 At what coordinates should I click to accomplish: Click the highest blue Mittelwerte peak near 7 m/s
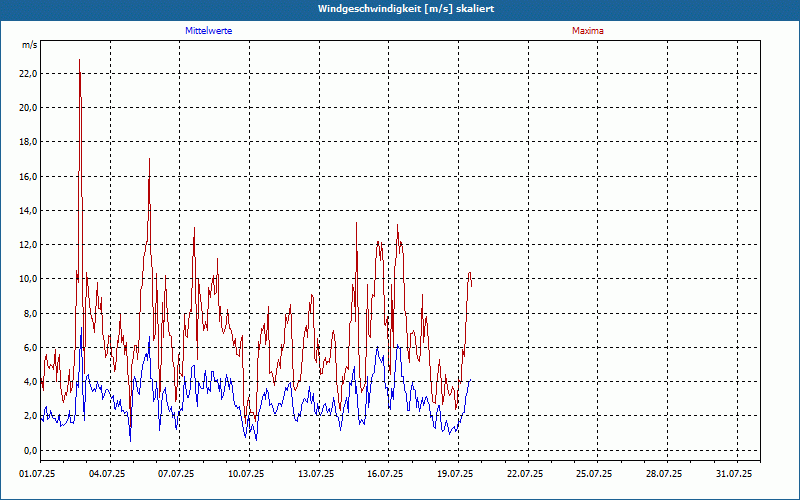pos(82,328)
